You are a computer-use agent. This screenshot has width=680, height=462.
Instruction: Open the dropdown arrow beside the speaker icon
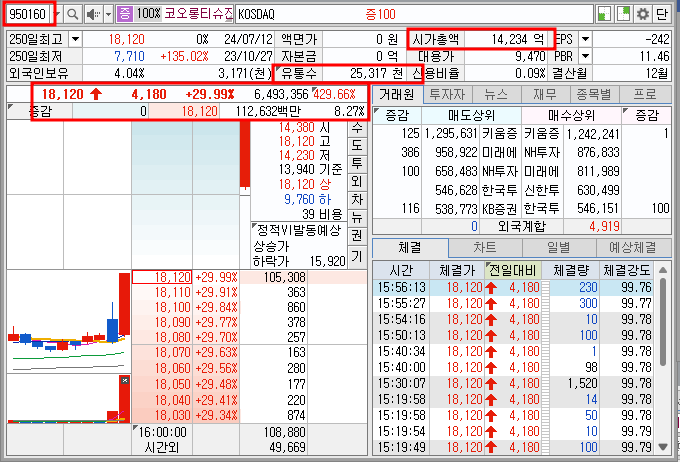pyautogui.click(x=108, y=14)
